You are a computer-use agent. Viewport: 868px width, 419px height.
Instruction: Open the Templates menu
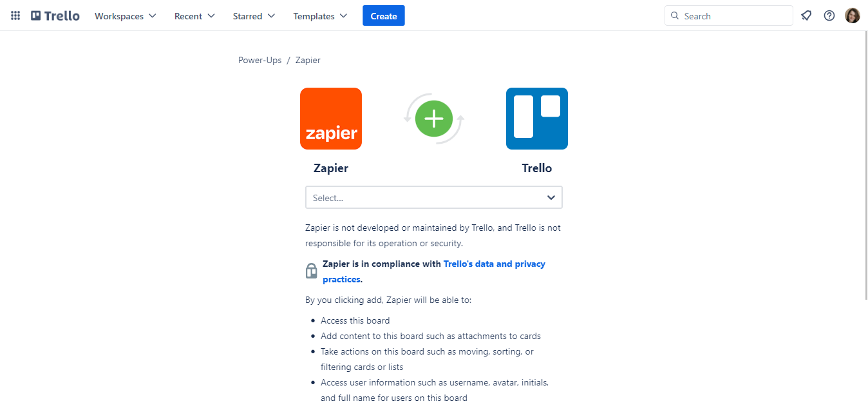(320, 16)
